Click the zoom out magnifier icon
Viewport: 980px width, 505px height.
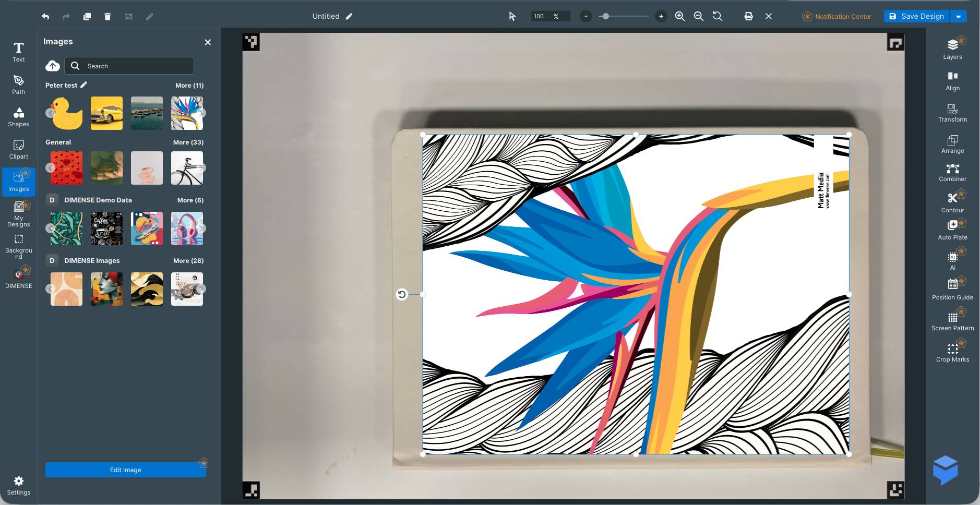pos(699,16)
